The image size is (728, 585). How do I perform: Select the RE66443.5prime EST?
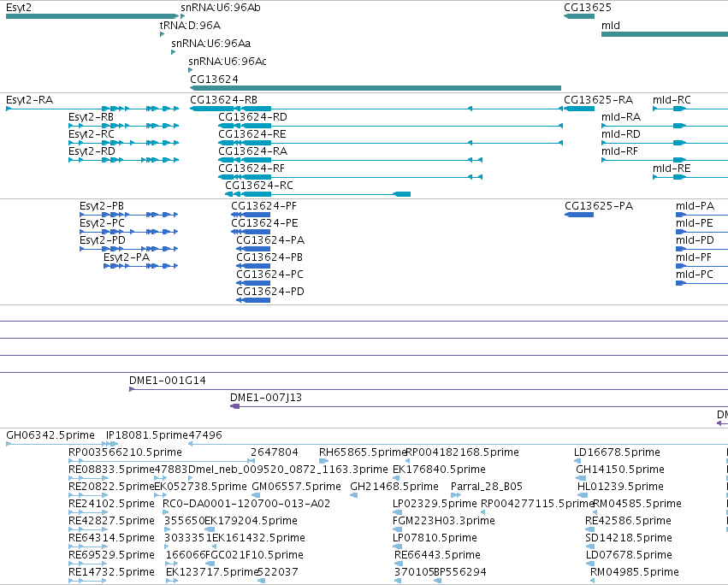click(399, 564)
